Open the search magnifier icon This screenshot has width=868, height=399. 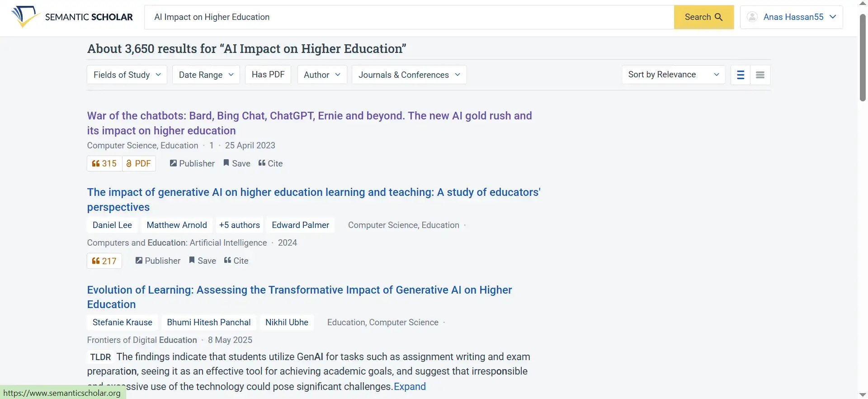[719, 17]
